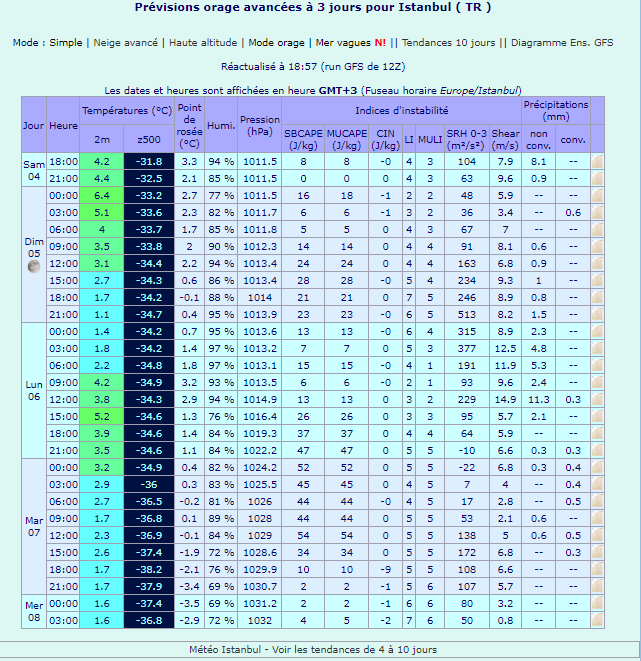The width and height of the screenshot is (641, 661).
Task: Open the sounding icon for Mar 07 21:00
Action: (x=597, y=586)
